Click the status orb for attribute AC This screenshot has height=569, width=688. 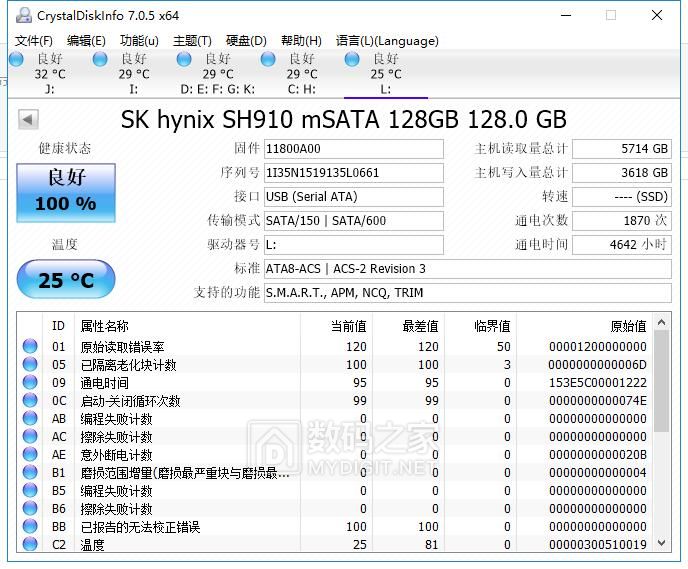pyautogui.click(x=30, y=436)
